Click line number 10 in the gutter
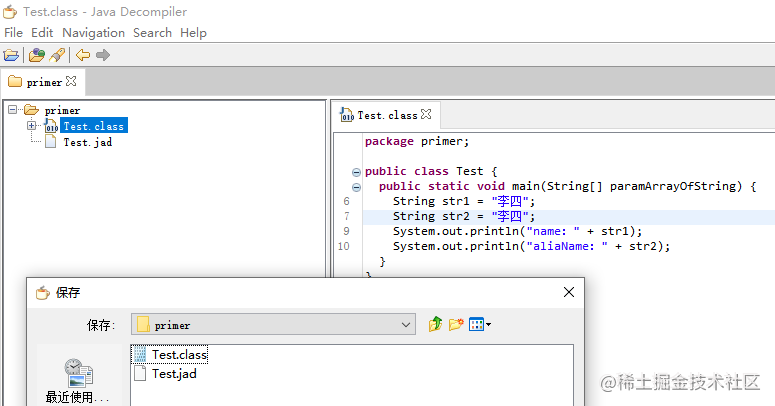 344,246
